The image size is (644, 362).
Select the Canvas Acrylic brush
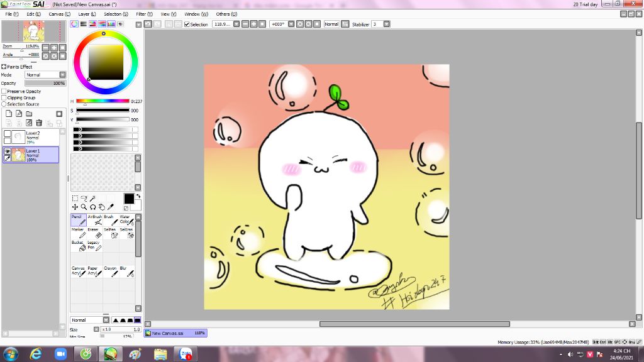coord(78,271)
